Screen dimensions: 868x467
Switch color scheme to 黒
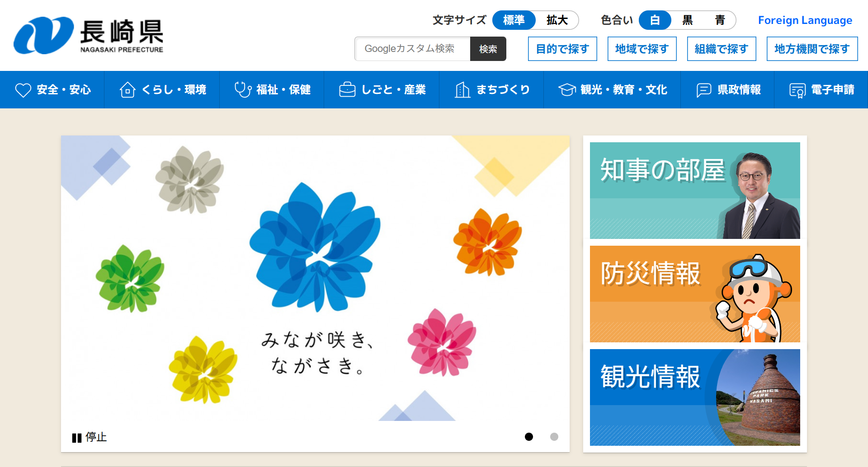(687, 20)
